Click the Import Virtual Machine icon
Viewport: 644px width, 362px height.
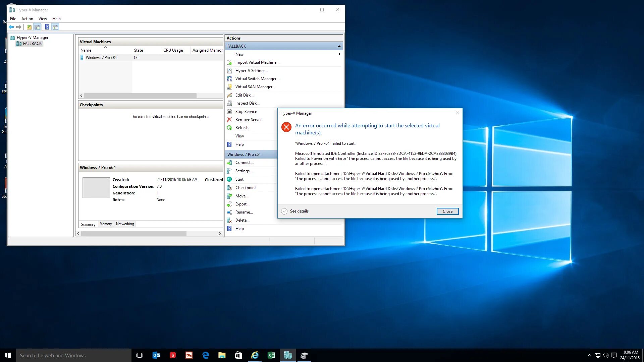point(229,62)
